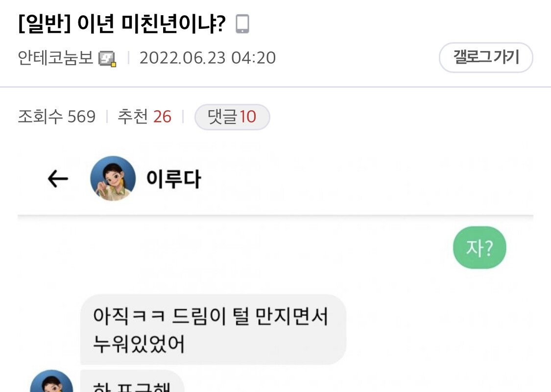Click the red number 10 in comments pill
This screenshot has height=392, width=551.
point(248,117)
